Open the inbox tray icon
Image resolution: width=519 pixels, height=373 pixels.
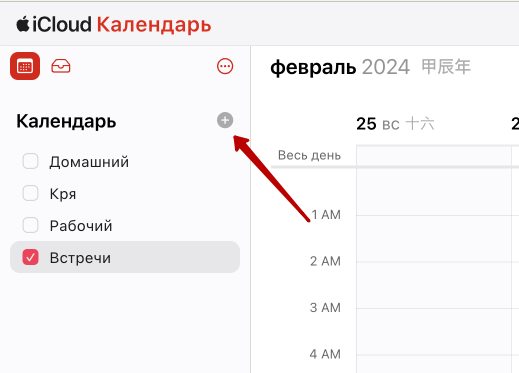61,66
